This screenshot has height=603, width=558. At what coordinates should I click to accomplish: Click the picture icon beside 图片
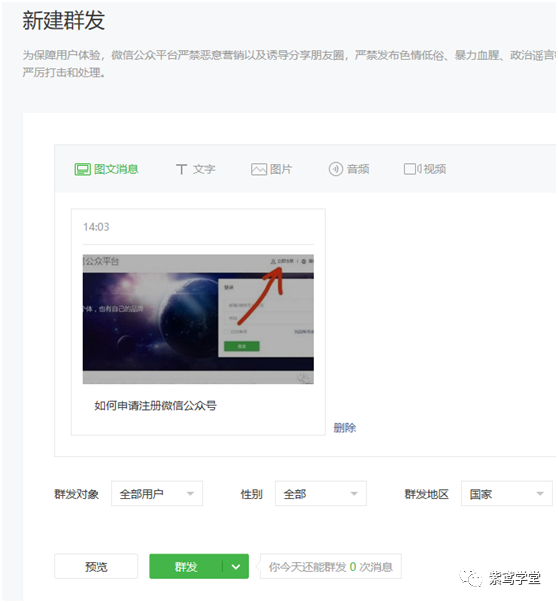[x=259, y=169]
